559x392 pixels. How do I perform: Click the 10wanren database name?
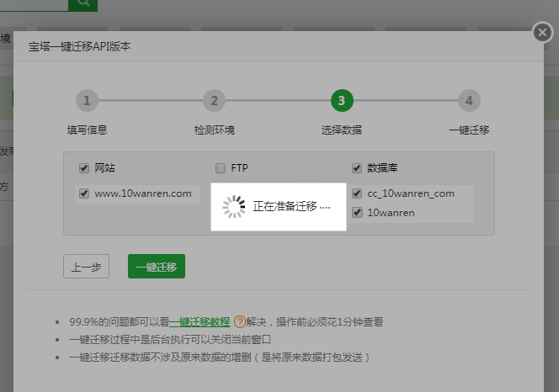[x=391, y=213]
